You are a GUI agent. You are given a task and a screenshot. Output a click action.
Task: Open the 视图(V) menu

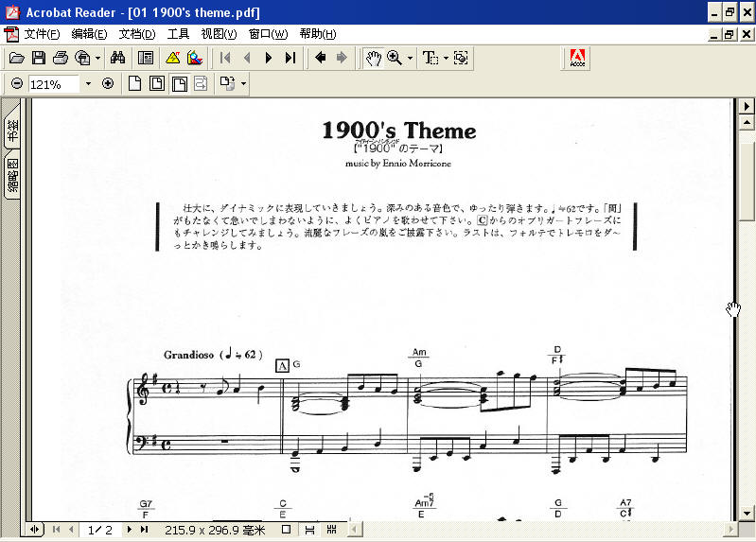(219, 34)
